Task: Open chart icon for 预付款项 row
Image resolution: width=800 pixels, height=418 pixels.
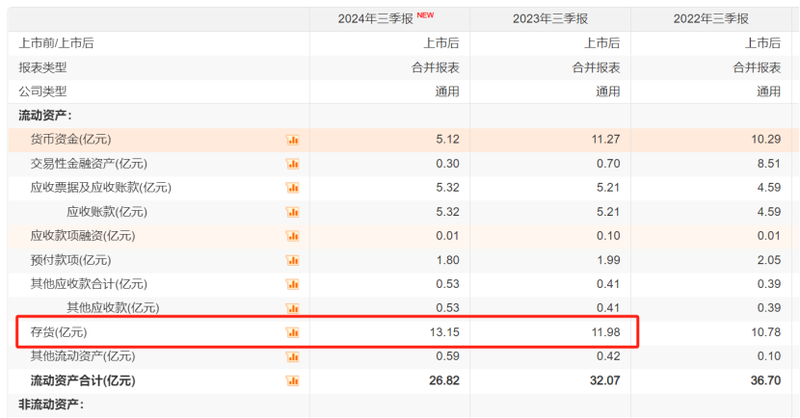Action: coord(292,260)
